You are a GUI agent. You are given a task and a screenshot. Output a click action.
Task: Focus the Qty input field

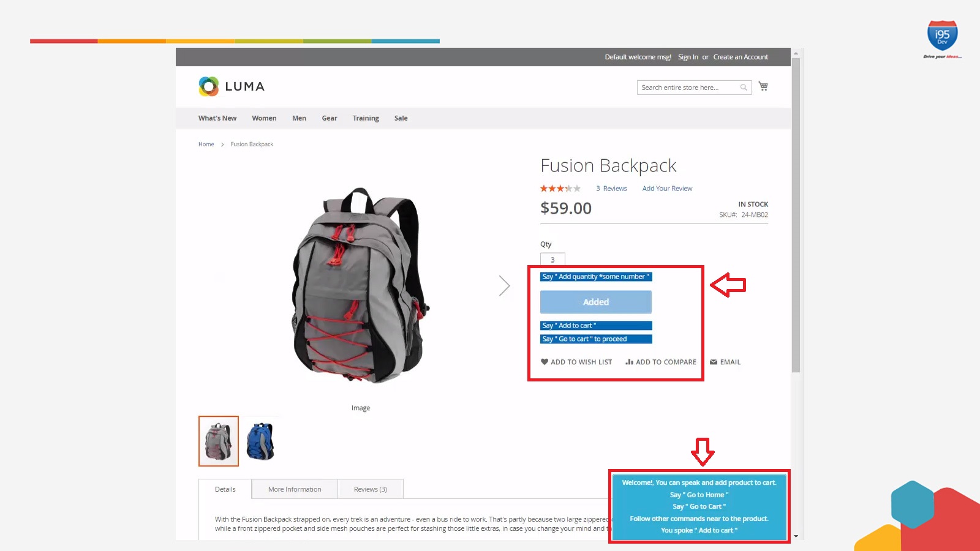(552, 260)
